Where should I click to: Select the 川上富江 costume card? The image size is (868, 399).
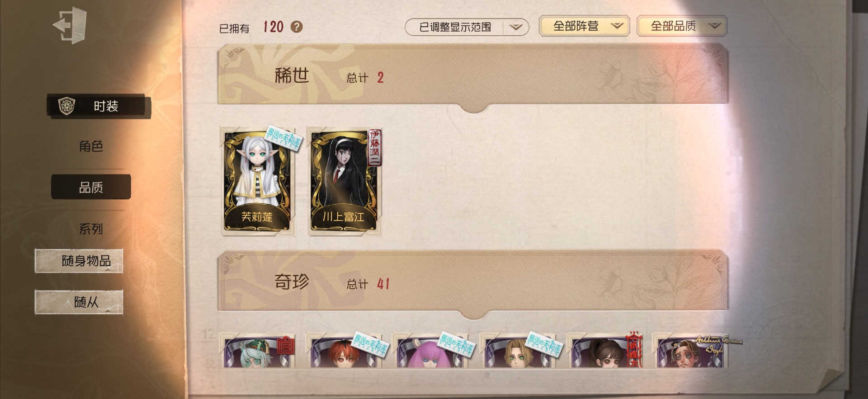point(344,181)
